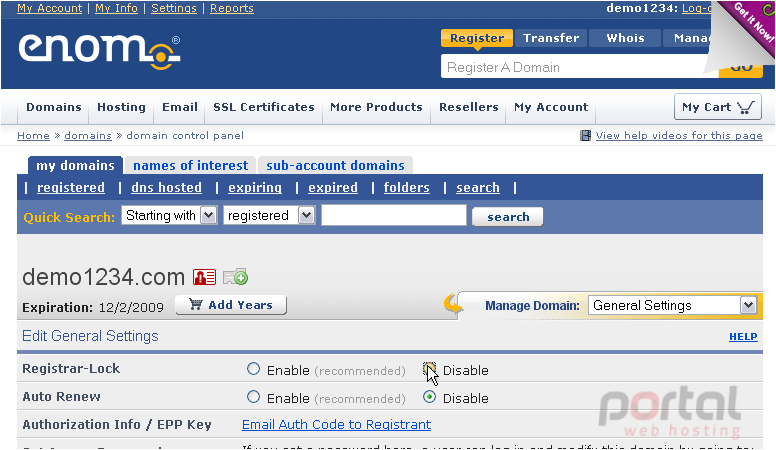Click the Settings top link
Viewport: 776px width, 450px height.
[174, 8]
